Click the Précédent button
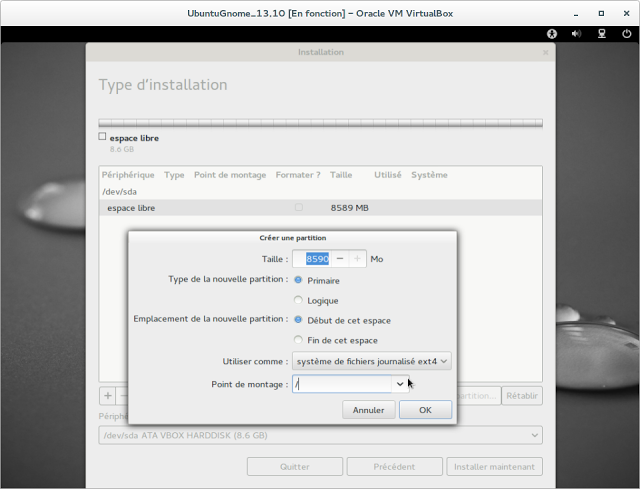 (x=394, y=467)
